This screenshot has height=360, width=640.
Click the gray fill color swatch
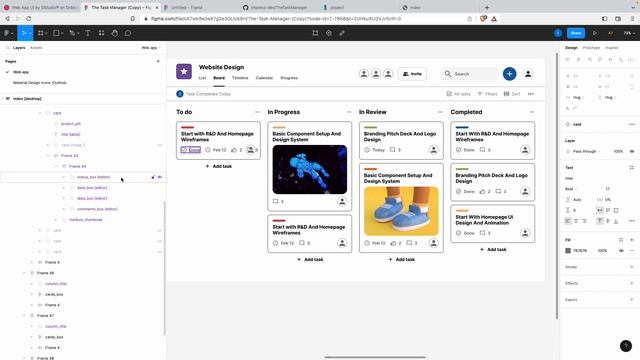coord(568,251)
